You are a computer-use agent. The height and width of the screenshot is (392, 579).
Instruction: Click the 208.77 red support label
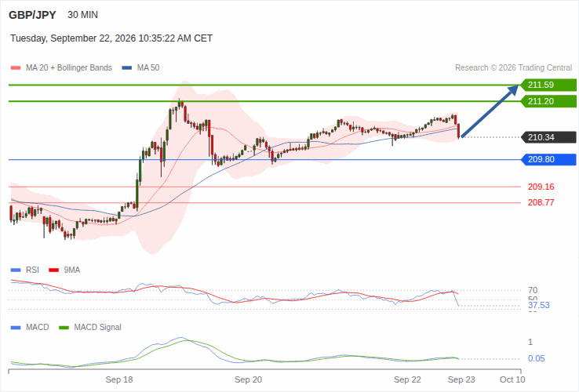click(541, 202)
